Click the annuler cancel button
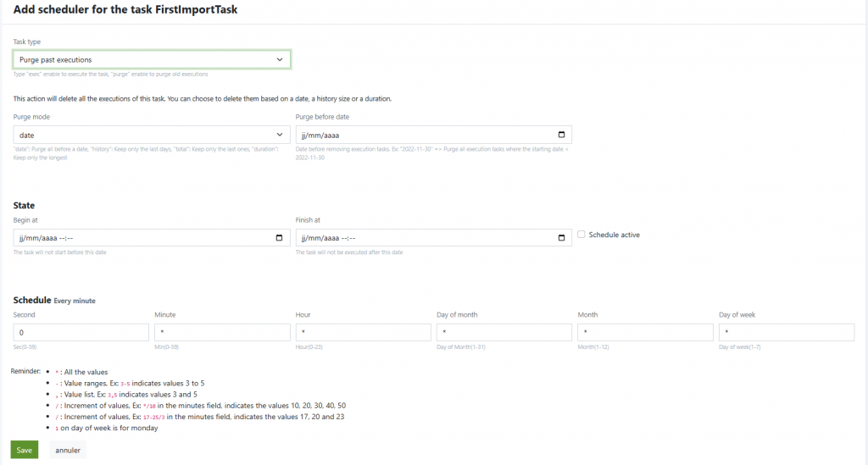Screen dimensions: 868x465 point(68,450)
